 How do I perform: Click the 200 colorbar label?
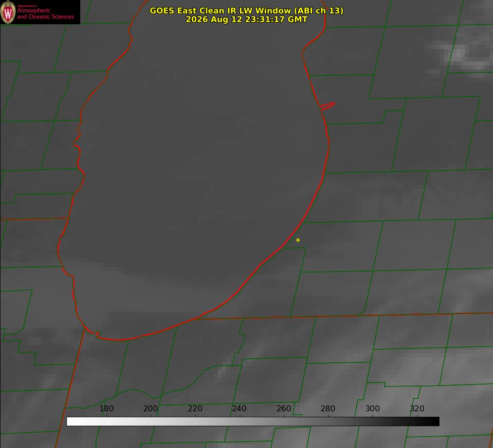click(x=151, y=408)
